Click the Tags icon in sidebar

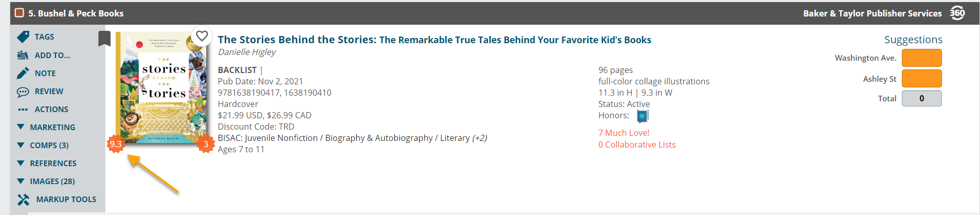coord(23,37)
